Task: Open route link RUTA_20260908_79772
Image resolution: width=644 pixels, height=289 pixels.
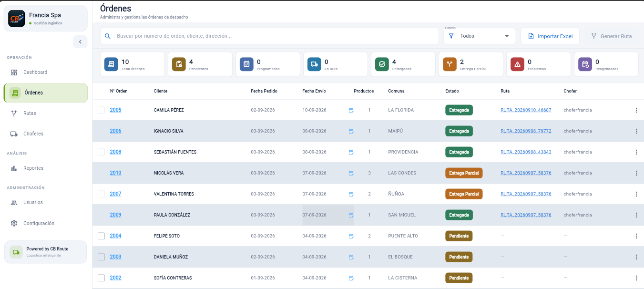Action: (526, 131)
